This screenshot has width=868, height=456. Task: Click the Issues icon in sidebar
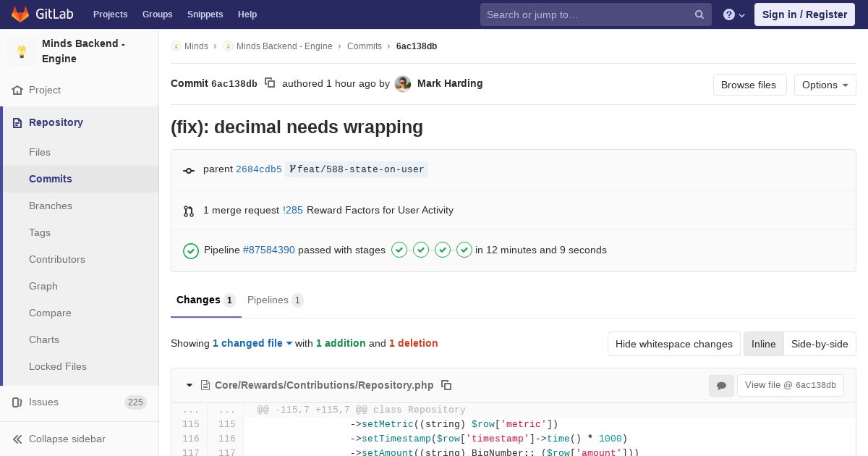[17, 402]
